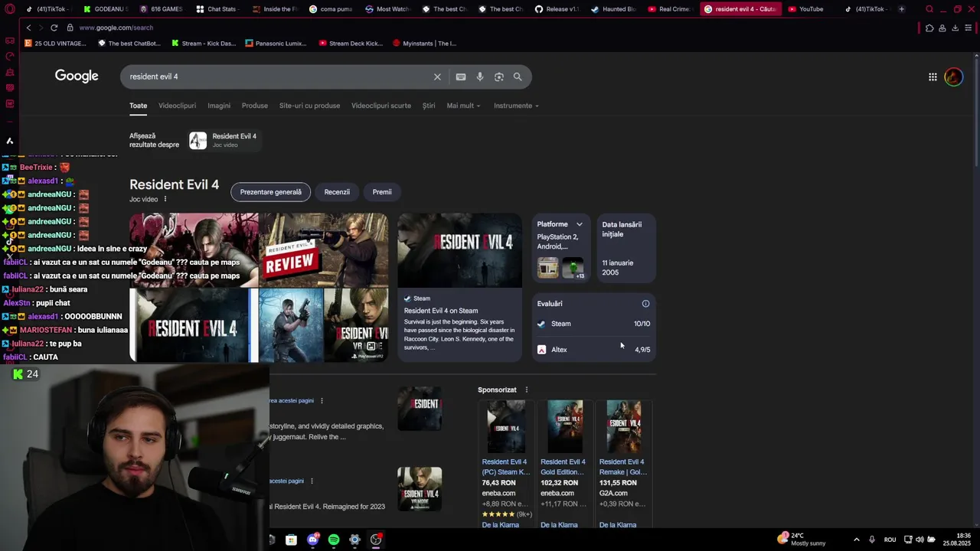Switch to the Imagini results tab
The width and height of the screenshot is (980, 551).
[x=219, y=106]
